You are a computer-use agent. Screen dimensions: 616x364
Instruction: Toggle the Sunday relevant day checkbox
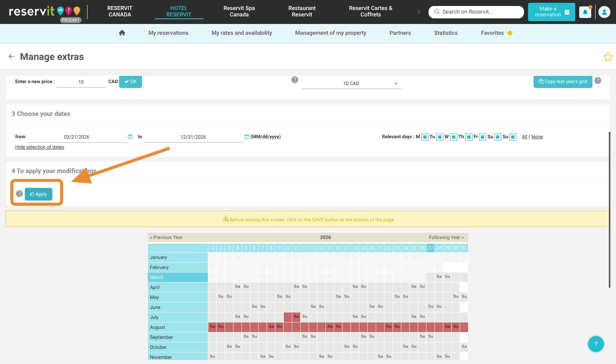coord(513,137)
